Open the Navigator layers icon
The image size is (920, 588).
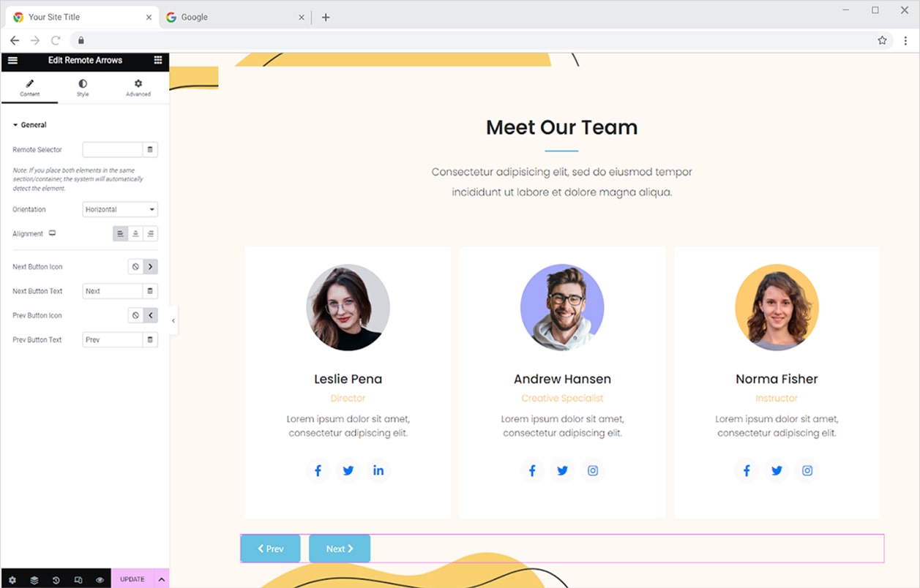(x=34, y=579)
